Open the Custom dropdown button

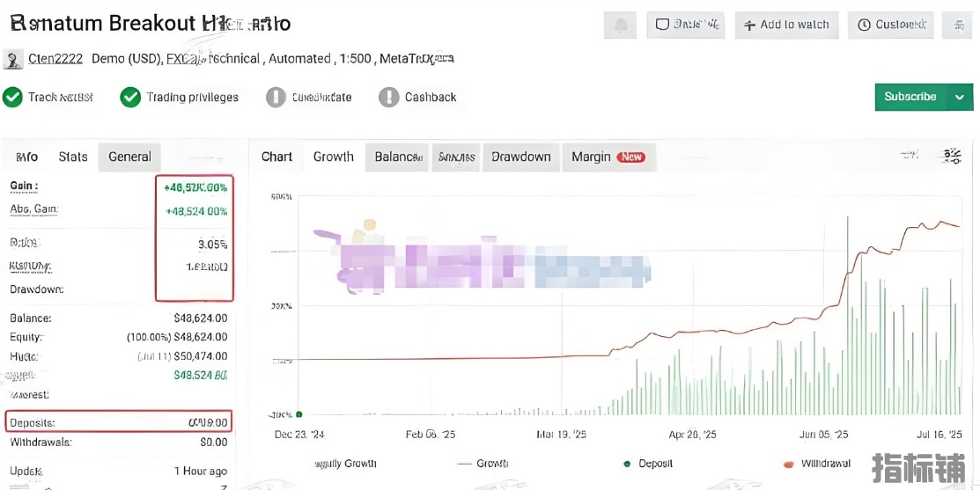[x=890, y=26]
